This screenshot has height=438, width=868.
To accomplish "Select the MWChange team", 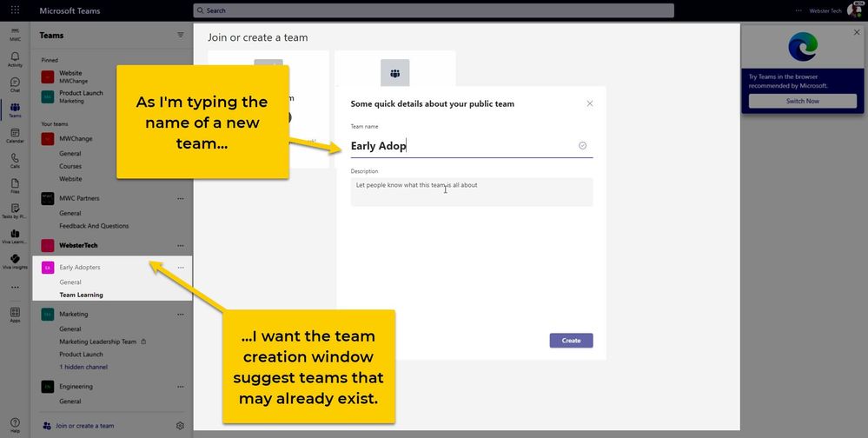I will click(x=76, y=139).
